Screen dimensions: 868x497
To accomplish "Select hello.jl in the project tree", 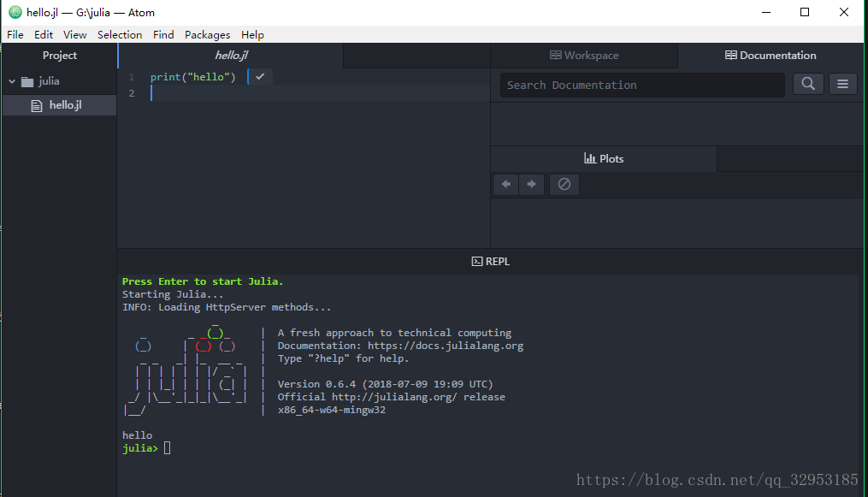I will [x=59, y=105].
